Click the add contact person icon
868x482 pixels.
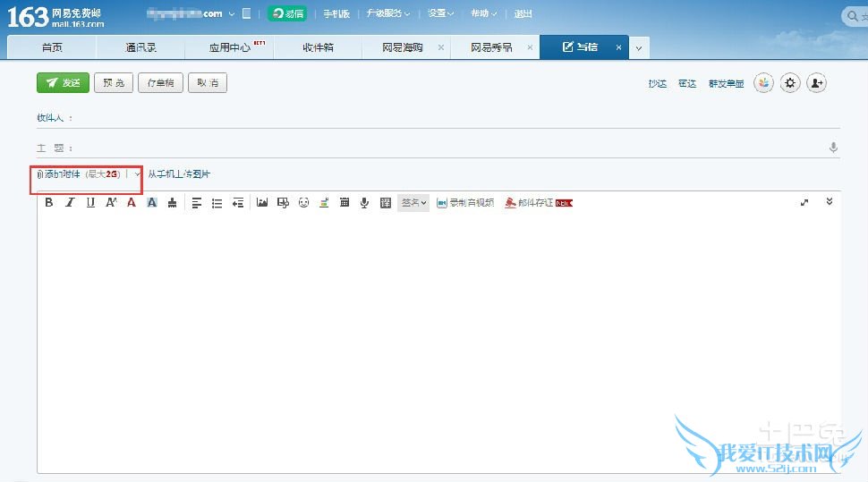[x=816, y=83]
